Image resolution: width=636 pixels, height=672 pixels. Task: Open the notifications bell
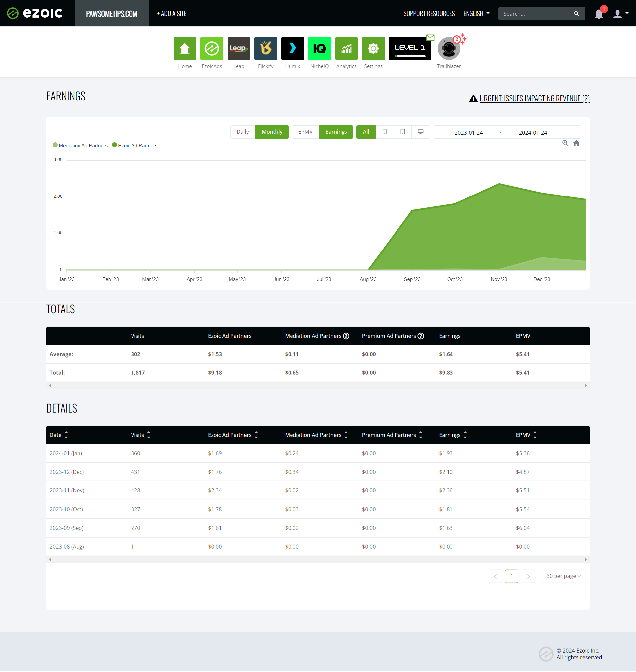[599, 14]
